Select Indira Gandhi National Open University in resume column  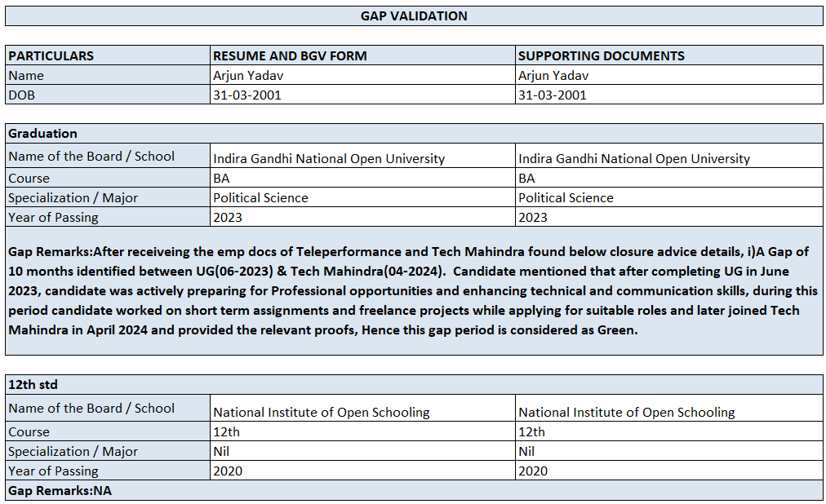coord(329,159)
